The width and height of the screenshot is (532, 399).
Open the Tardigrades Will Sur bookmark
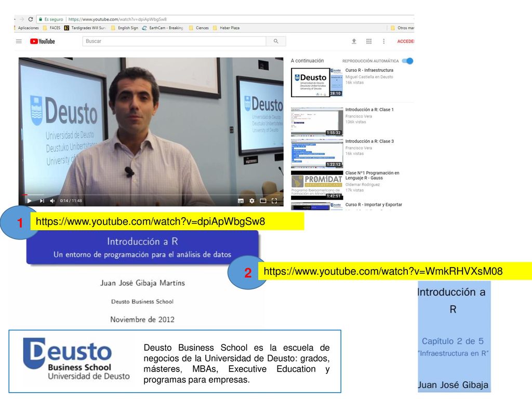(85, 28)
